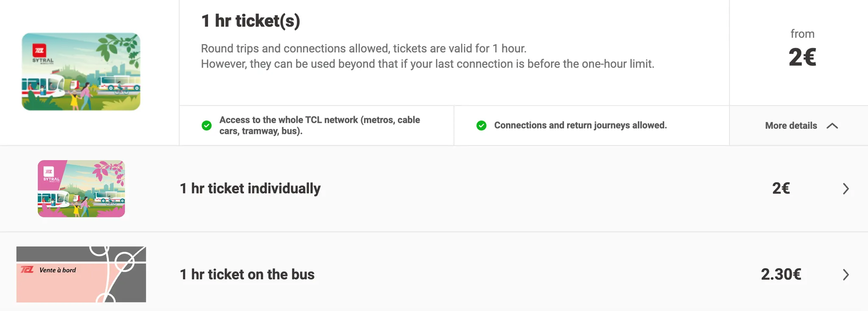This screenshot has height=311, width=868.
Task: Click green checkmark beside TCL network access
Action: (x=206, y=125)
